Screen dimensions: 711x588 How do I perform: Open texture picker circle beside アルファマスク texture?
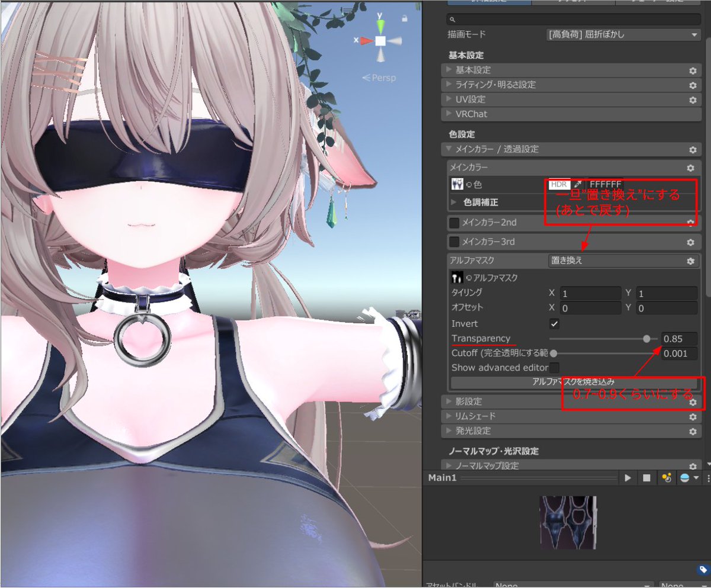pos(468,278)
